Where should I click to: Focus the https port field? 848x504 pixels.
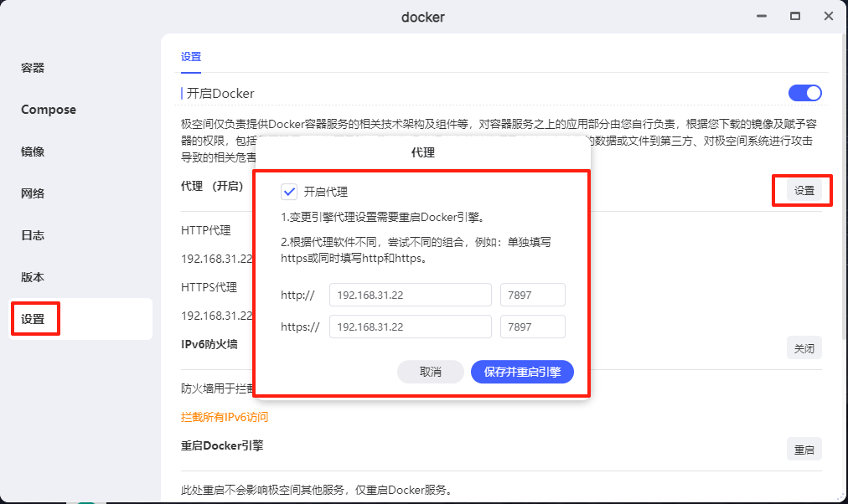[532, 327]
